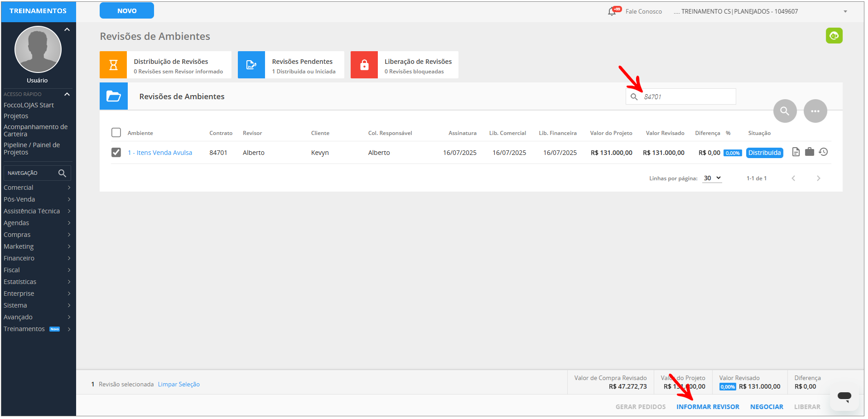
Task: View the revision history clock icon
Action: (824, 152)
